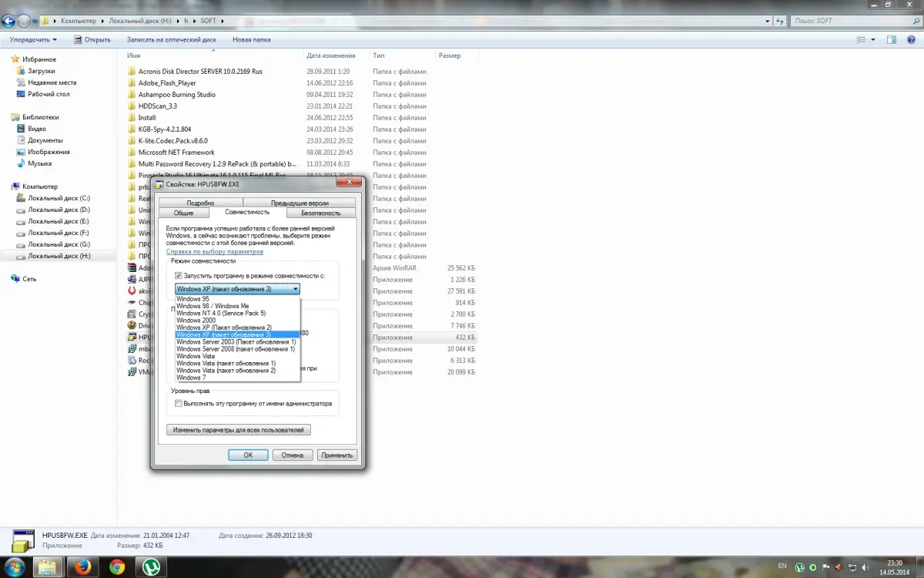Click the Ashampoo Burning Studio folder icon
The width and height of the screenshot is (924, 578).
click(x=132, y=95)
